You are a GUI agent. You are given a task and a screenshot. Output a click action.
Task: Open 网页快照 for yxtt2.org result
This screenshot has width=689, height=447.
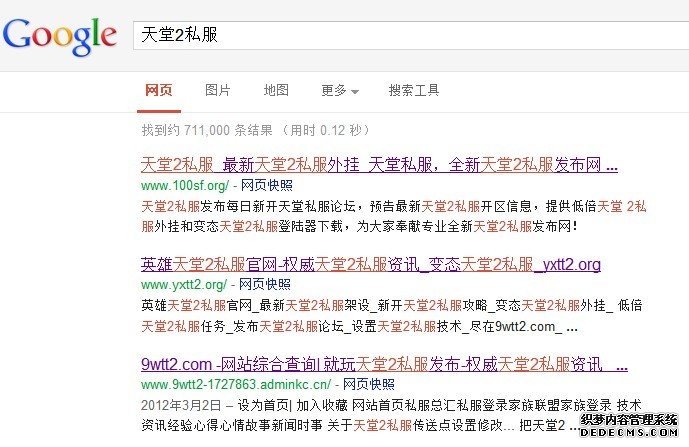pyautogui.click(x=265, y=285)
